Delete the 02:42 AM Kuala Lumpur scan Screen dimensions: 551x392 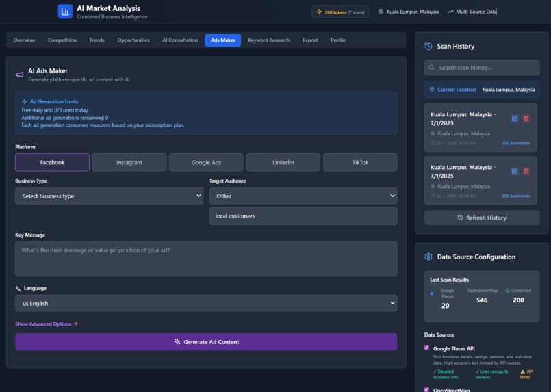(x=526, y=118)
